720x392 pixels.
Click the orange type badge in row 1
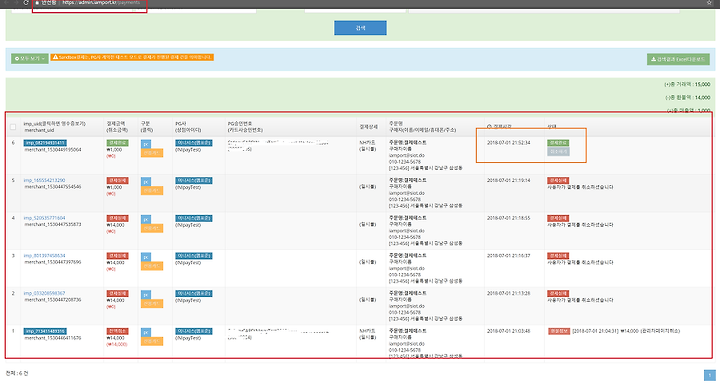point(152,341)
